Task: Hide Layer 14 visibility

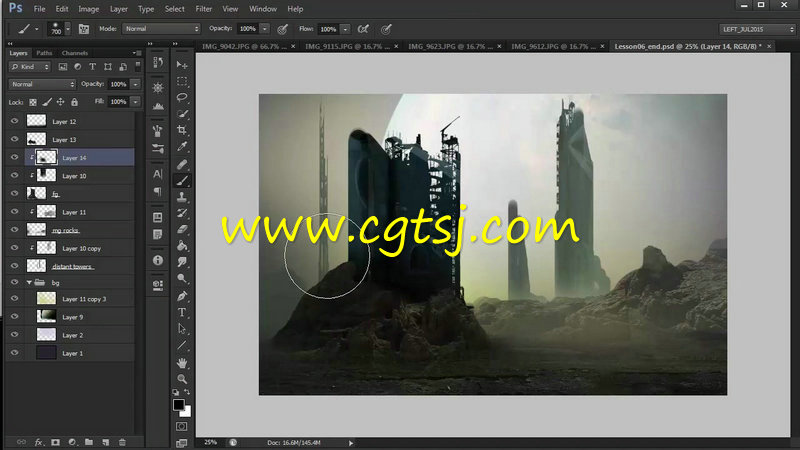Action: (14, 158)
